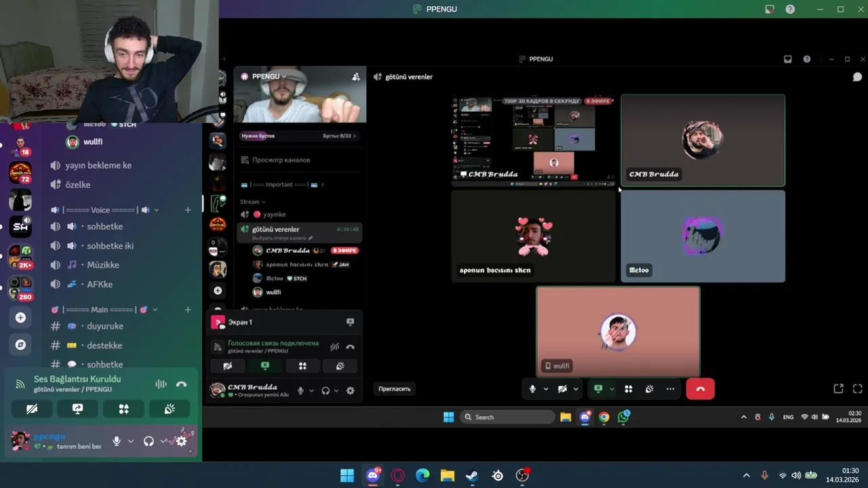This screenshot has height=488, width=868.
Task: Create a channel in Voice category
Action: pos(188,210)
